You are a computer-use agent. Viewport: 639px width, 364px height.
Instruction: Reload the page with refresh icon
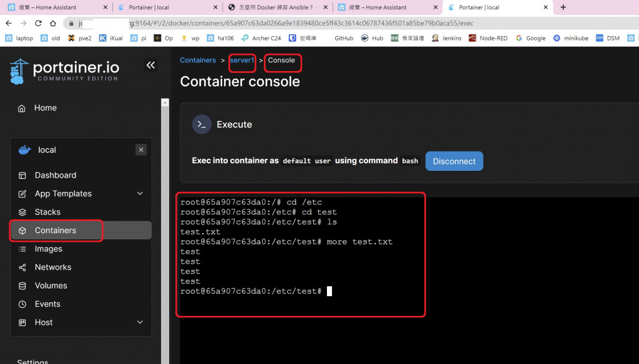point(38,23)
